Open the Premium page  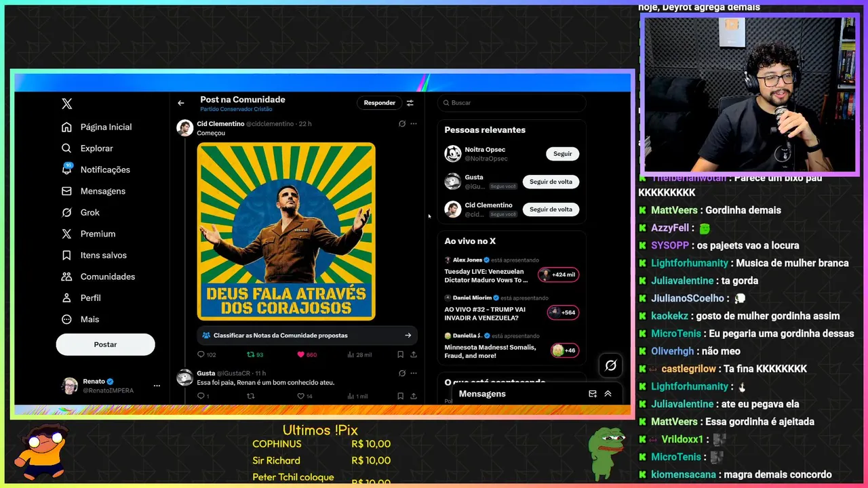point(88,234)
